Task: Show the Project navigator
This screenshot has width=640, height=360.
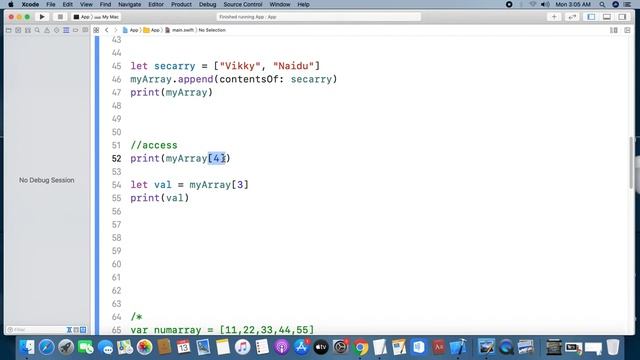Action: click(9, 30)
